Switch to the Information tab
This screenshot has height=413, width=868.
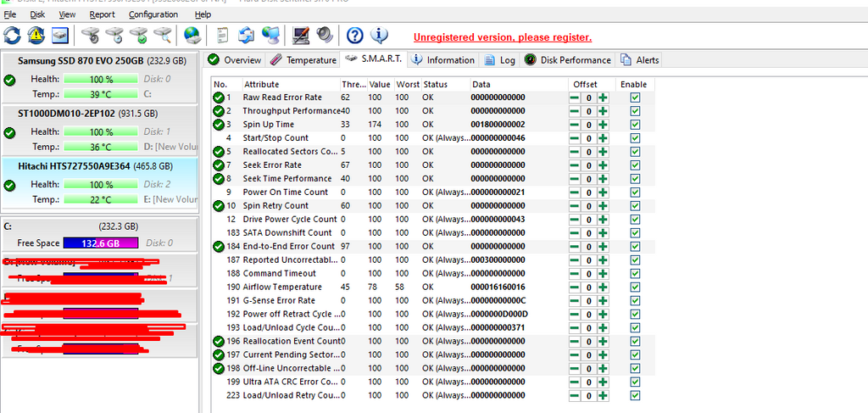click(443, 60)
